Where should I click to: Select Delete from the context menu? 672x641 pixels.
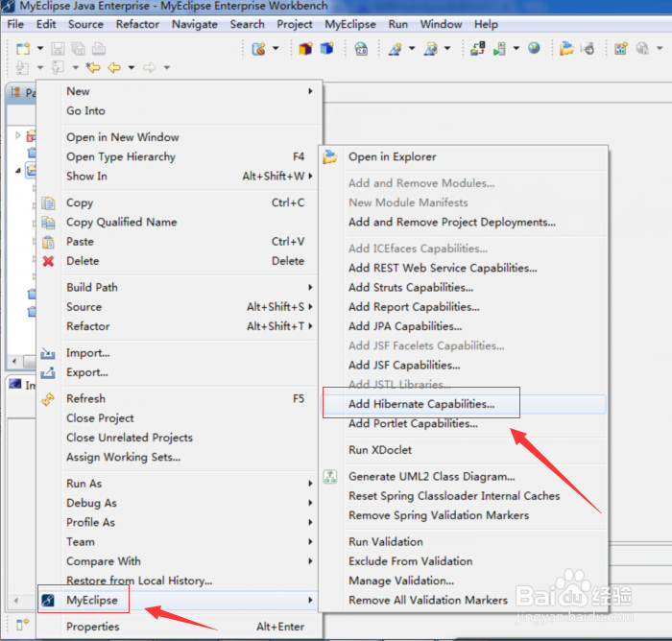(190, 261)
